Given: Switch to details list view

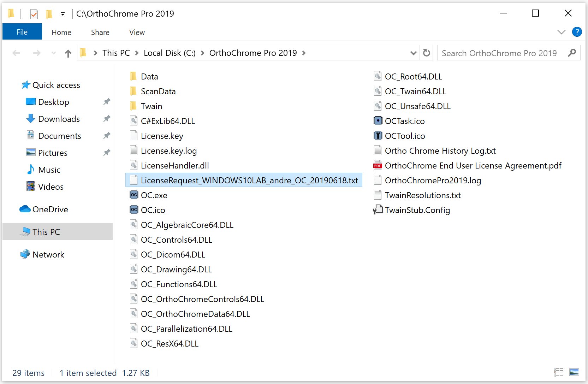Looking at the screenshot, I should tap(558, 372).
